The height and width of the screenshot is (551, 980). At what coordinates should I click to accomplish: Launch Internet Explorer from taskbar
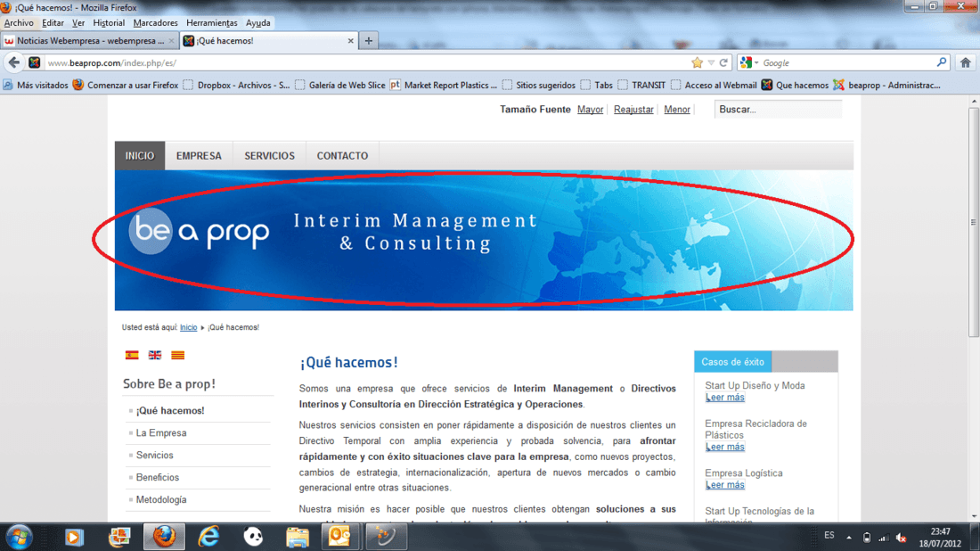(x=208, y=538)
